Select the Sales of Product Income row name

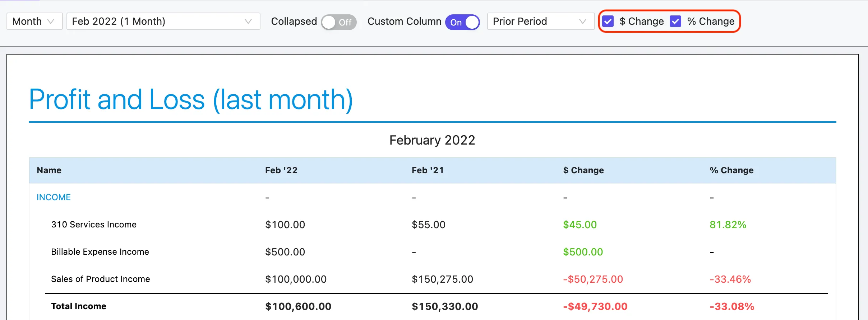pyautogui.click(x=101, y=279)
